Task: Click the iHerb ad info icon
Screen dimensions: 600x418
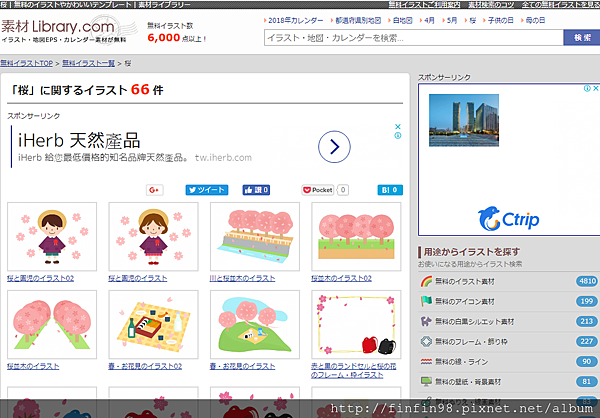Action: click(398, 136)
